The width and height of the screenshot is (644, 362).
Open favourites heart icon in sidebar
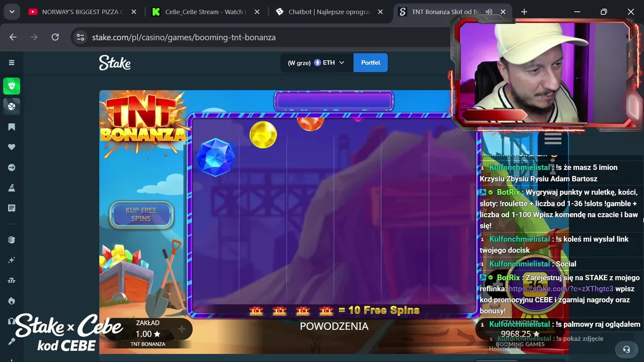tap(12, 147)
